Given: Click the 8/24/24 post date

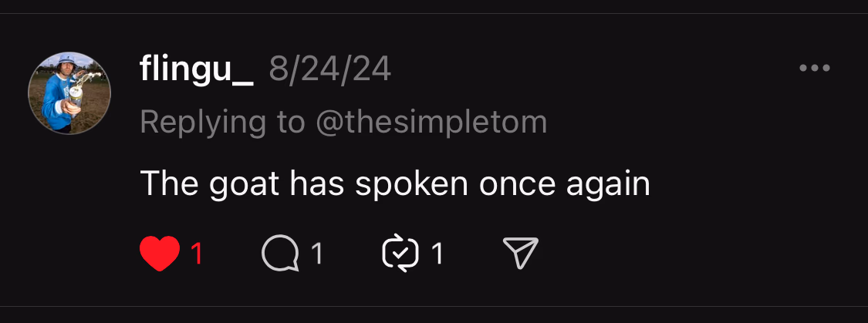Looking at the screenshot, I should coord(329,71).
